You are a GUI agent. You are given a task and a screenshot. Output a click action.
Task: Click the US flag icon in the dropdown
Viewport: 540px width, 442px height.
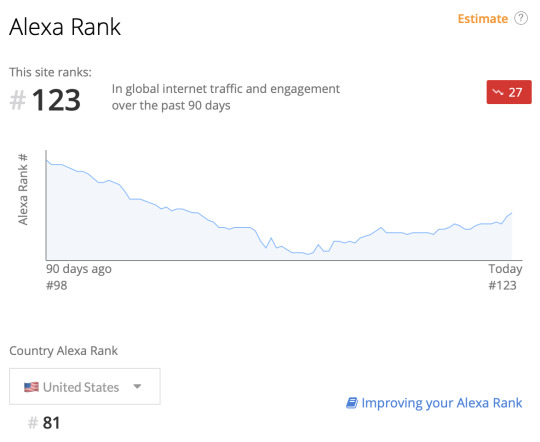31,387
